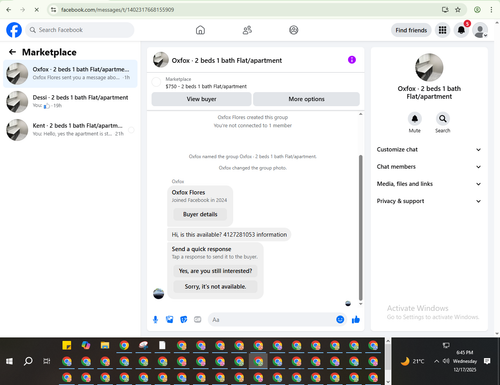This screenshot has width=500, height=385.
Task: Search in conversation magnifier icon
Action: [443, 119]
